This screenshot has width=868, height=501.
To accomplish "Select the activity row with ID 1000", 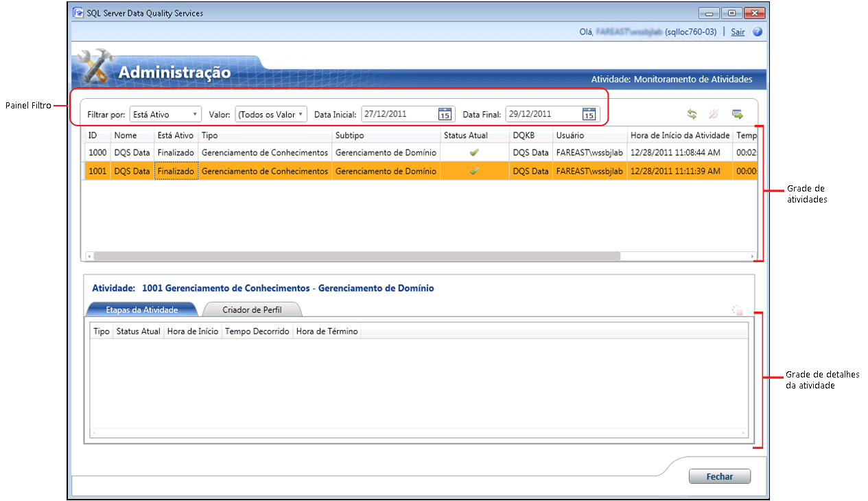I will point(421,152).
